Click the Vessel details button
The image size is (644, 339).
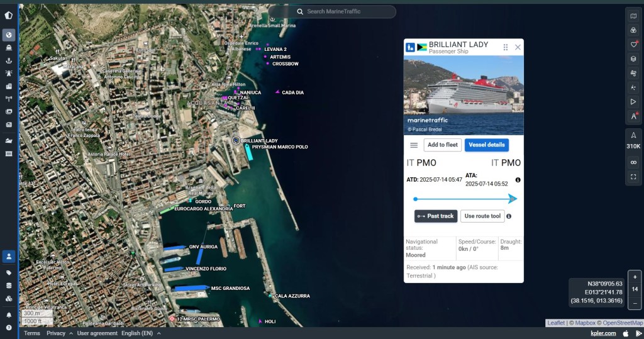[x=486, y=145]
